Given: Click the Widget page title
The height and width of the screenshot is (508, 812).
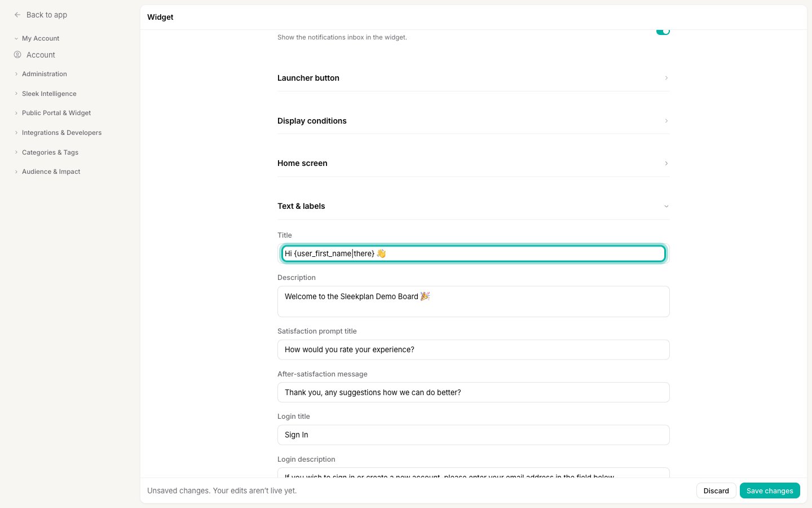Looking at the screenshot, I should coord(160,17).
